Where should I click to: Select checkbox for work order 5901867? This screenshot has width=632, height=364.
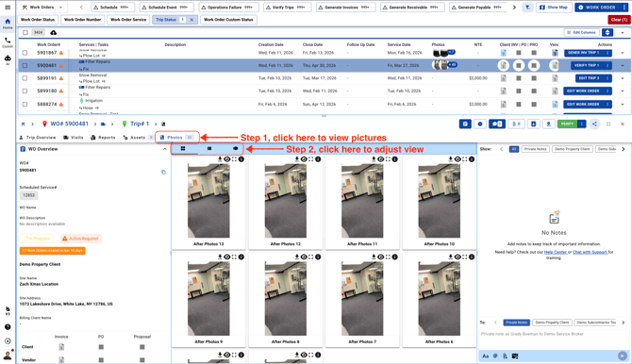(25, 53)
